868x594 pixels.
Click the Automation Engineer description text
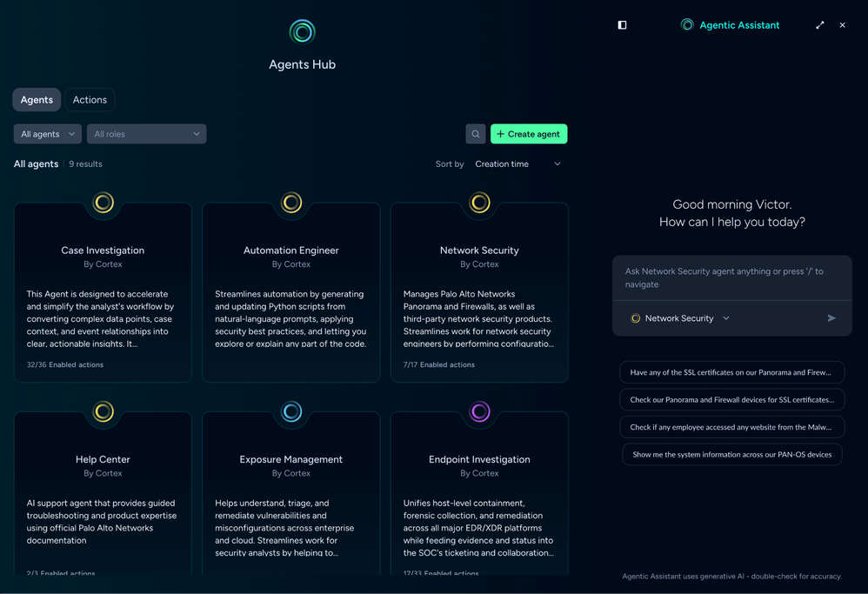(290, 319)
